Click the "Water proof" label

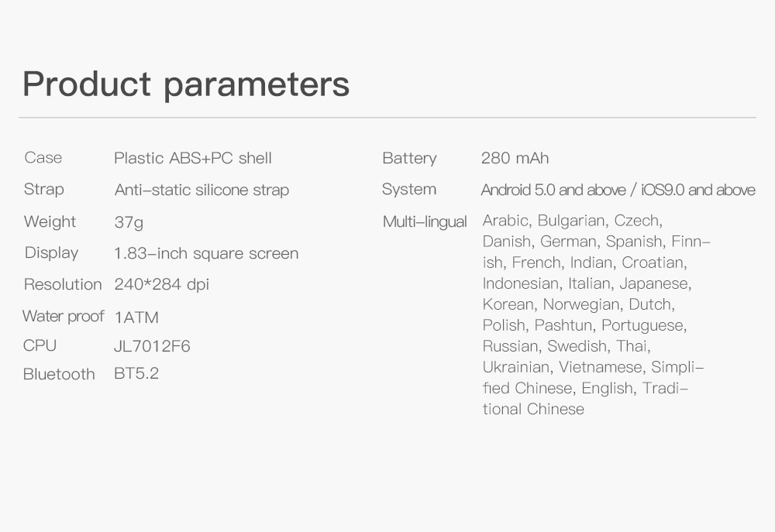pos(63,317)
